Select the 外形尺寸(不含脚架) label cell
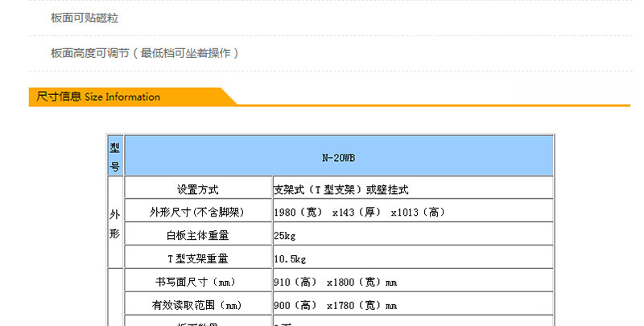The height and width of the screenshot is (326, 644). 197,213
